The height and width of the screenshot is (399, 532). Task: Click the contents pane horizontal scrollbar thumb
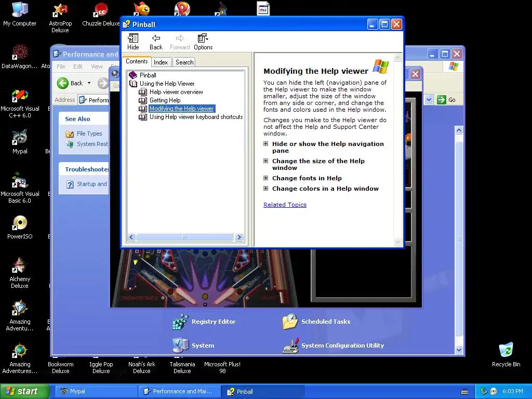(184, 237)
